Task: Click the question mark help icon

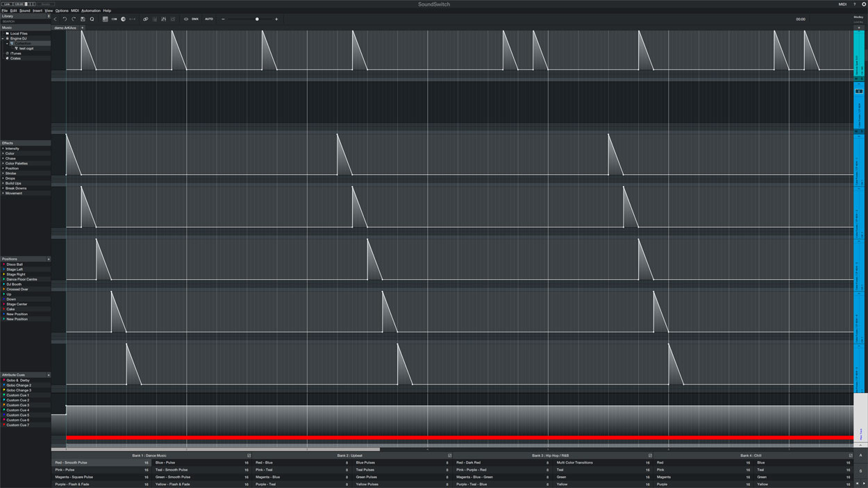Action: tap(855, 4)
